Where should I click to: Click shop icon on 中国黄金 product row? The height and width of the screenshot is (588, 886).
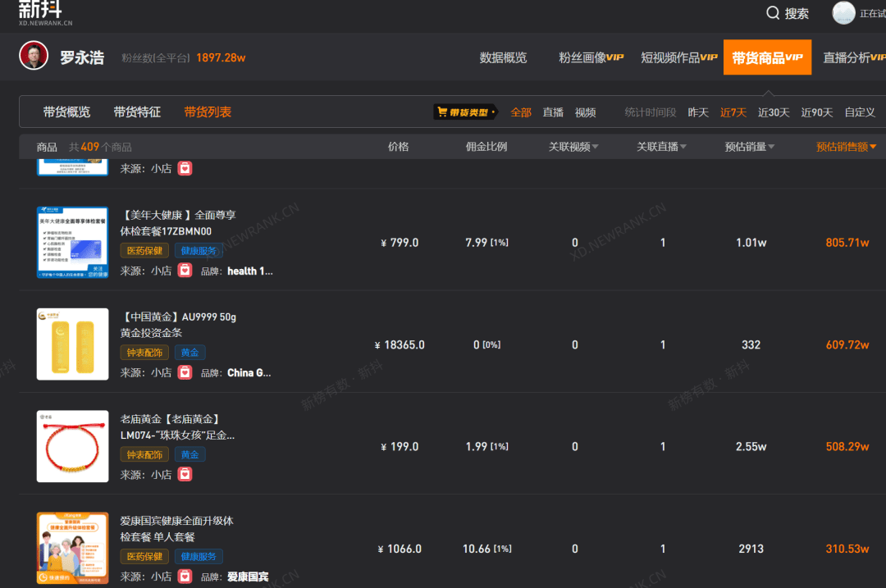[x=185, y=372]
